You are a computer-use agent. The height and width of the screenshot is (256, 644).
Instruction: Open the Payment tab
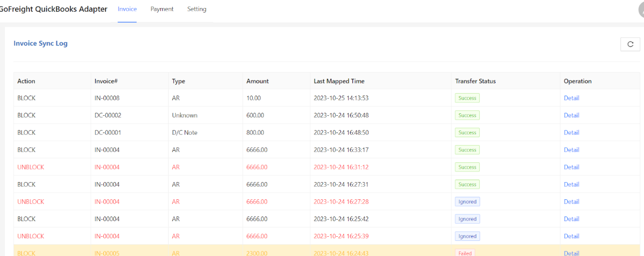click(162, 9)
